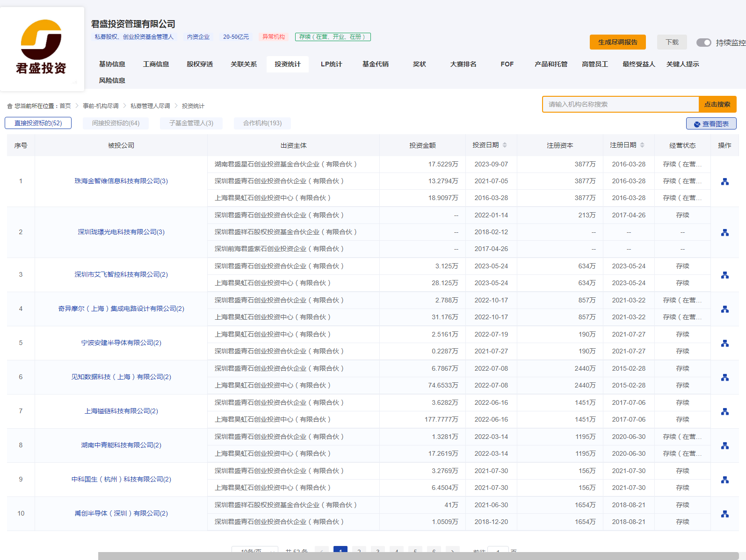Sort table by 投资日期 column

pyautogui.click(x=505, y=145)
